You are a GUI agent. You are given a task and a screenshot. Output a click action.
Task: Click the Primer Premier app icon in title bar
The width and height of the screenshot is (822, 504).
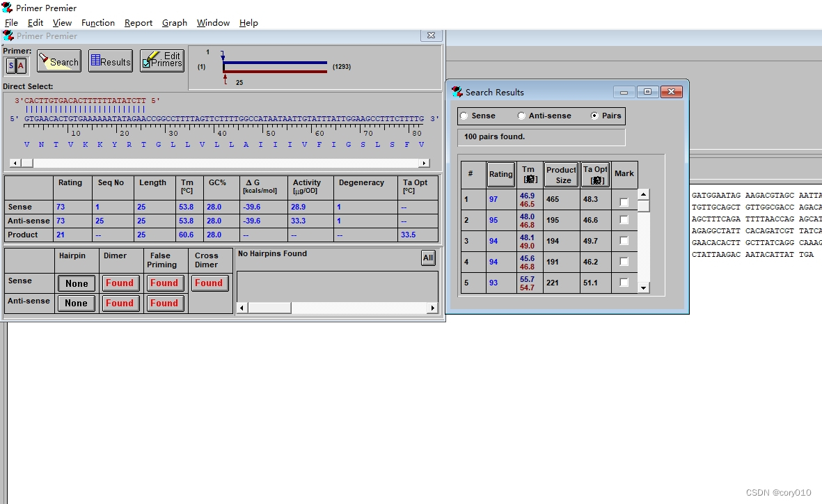point(8,8)
